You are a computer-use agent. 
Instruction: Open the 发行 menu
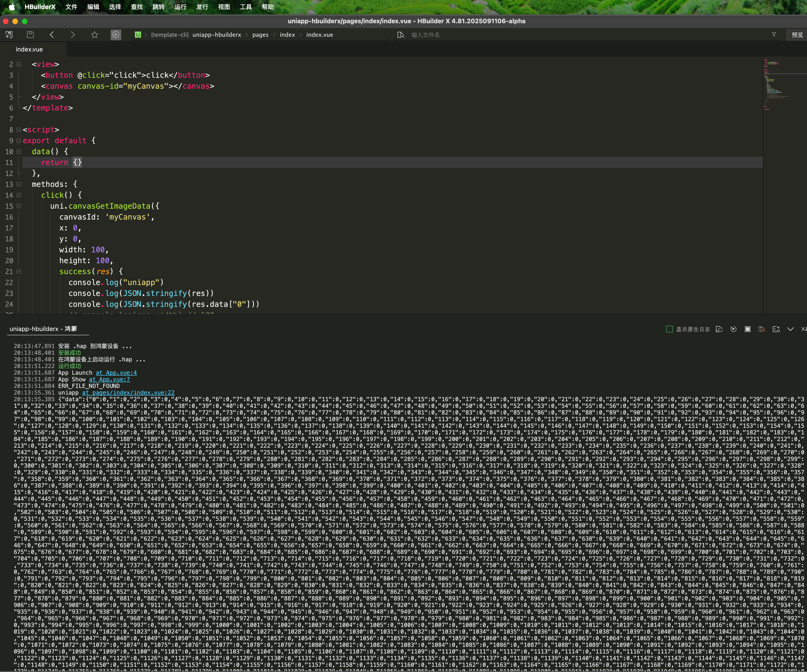pos(202,7)
